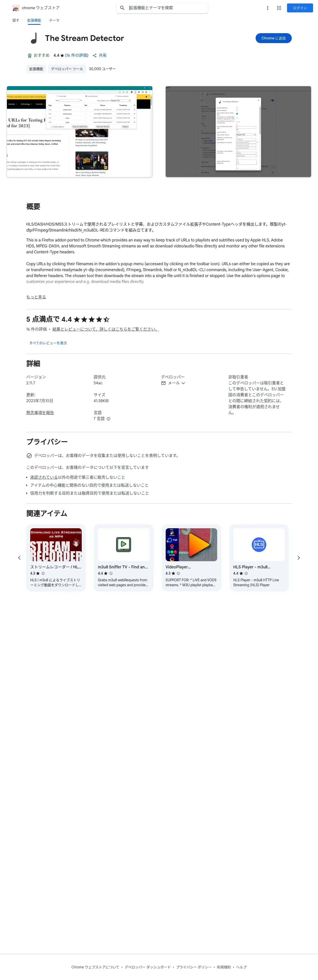Click the 拡張機能 category chip
318x980 pixels.
36,69
